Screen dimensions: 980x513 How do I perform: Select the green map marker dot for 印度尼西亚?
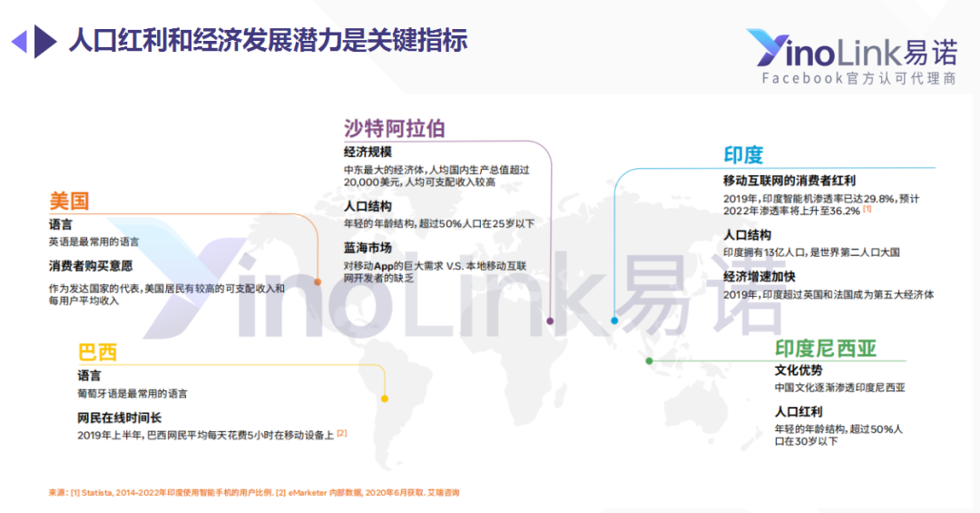pyautogui.click(x=649, y=361)
